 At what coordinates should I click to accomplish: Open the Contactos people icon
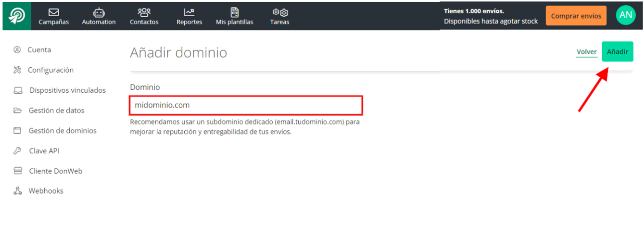144,12
